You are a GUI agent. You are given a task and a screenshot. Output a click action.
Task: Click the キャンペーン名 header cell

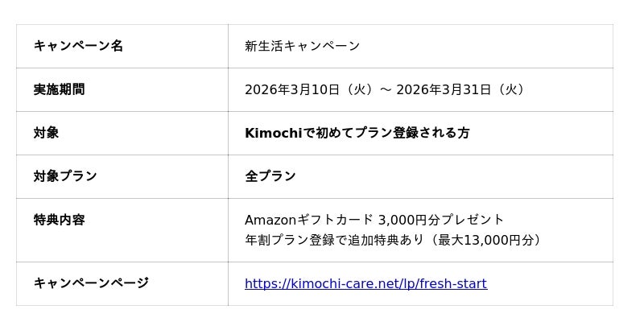pyautogui.click(x=78, y=46)
